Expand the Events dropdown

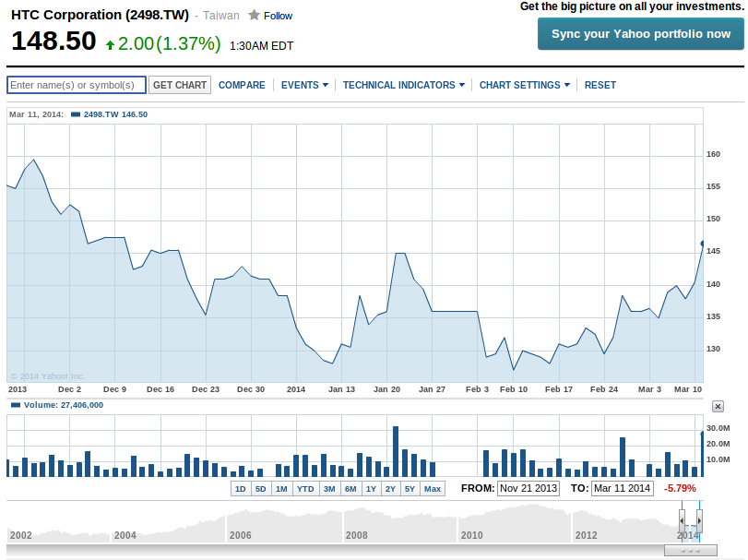tap(304, 85)
